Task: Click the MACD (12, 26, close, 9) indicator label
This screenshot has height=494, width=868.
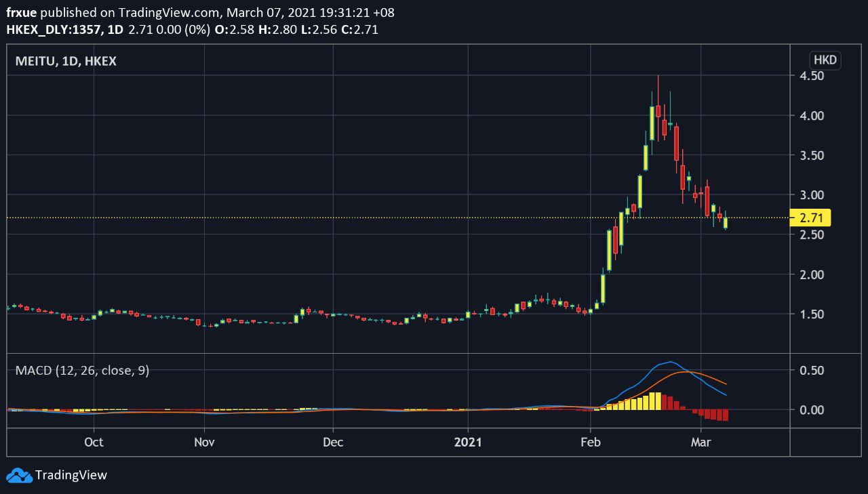Action: point(82,370)
